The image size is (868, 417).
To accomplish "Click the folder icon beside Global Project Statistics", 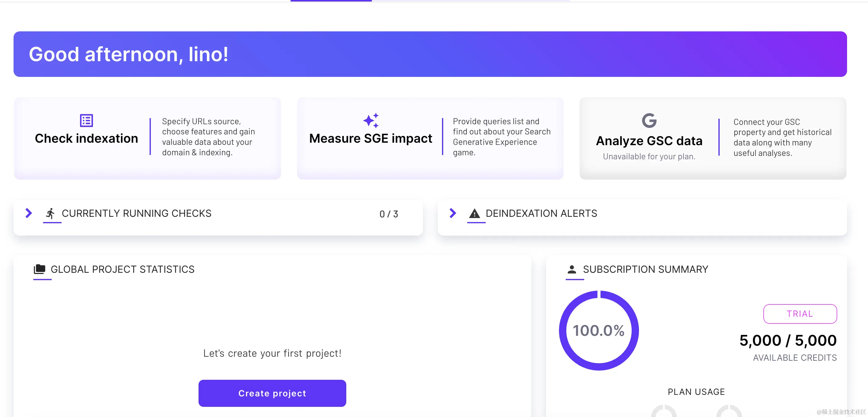I will pyautogui.click(x=39, y=269).
